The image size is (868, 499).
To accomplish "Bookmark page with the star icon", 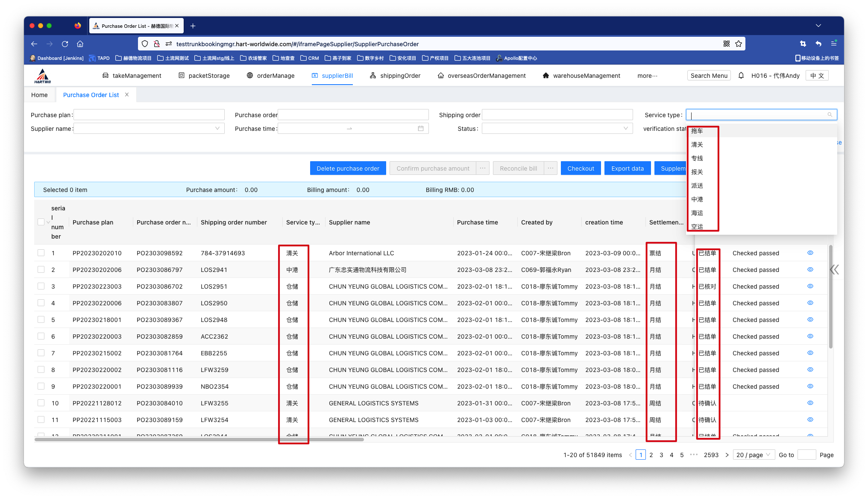I will (739, 44).
